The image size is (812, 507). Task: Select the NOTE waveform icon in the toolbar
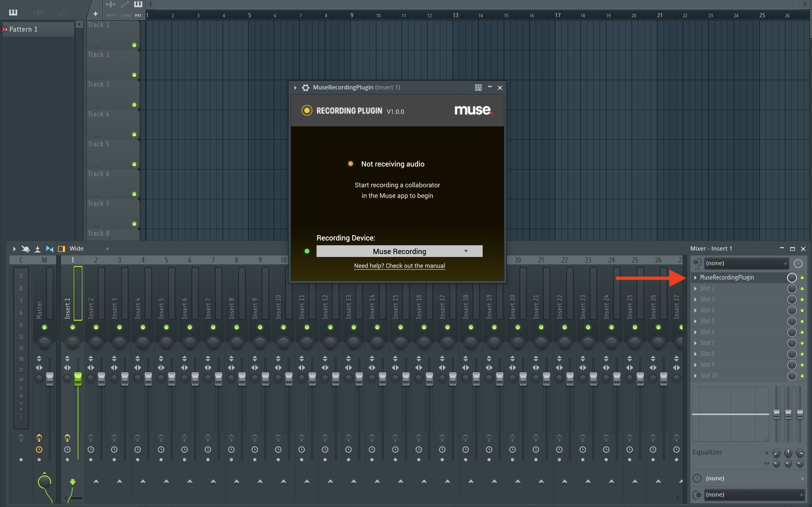(111, 4)
